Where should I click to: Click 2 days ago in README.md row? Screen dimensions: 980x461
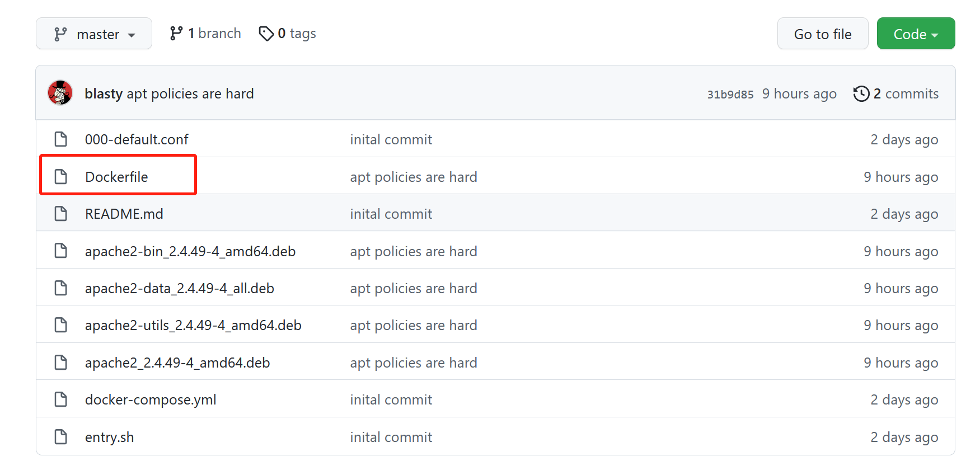(x=904, y=214)
